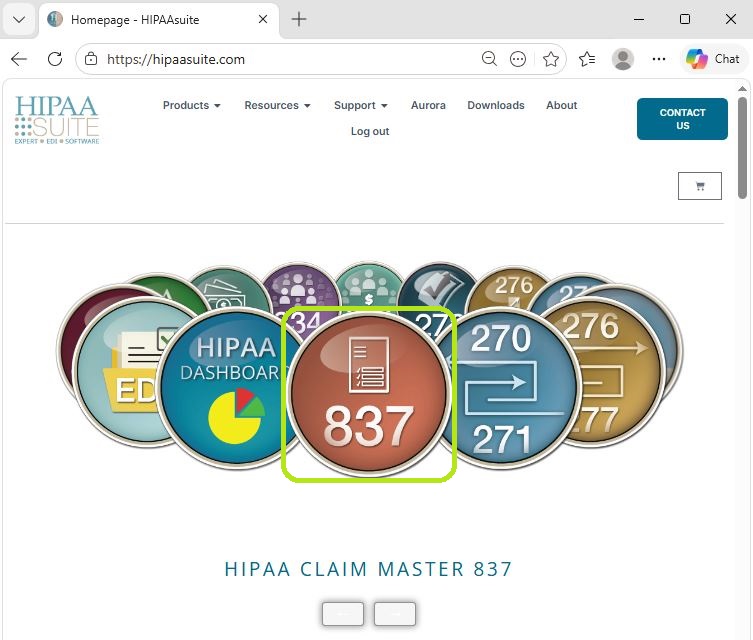The width and height of the screenshot is (753, 640).
Task: Click the scrollbar up arrow
Action: click(742, 89)
